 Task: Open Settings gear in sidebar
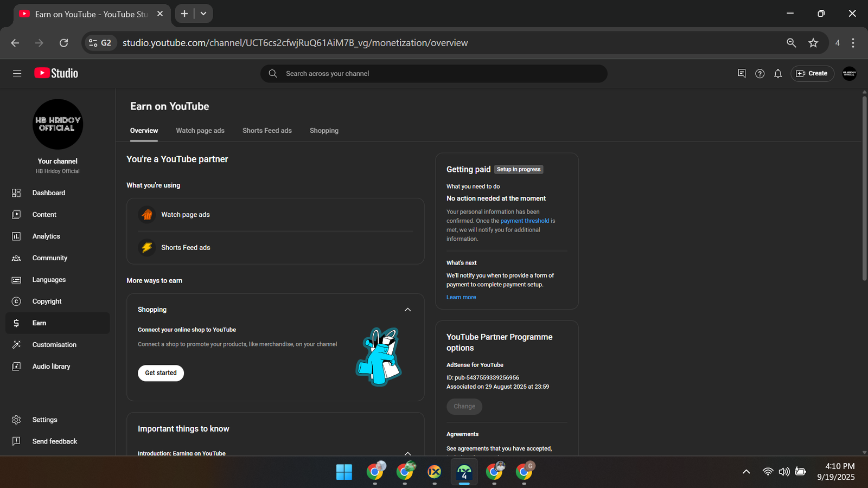point(16,420)
